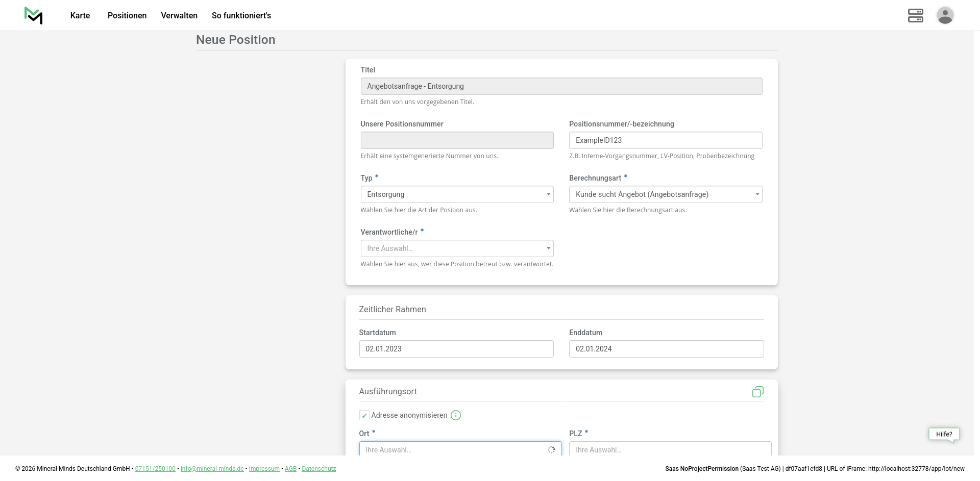Click the Startdatum date field

[x=456, y=349]
